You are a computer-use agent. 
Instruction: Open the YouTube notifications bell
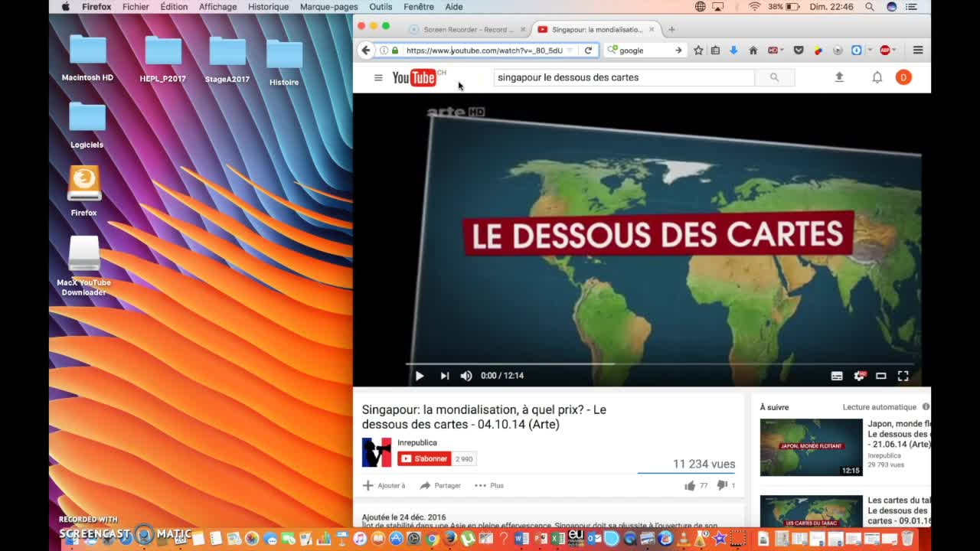coord(877,77)
